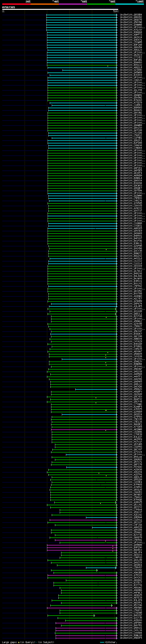Open the UniRef100_A7SQ79 entry

click(131, 103)
